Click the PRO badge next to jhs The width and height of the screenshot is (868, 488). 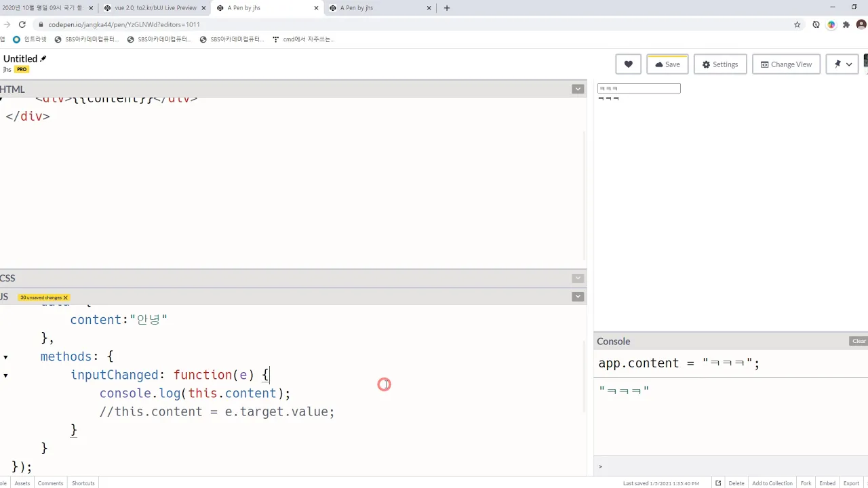click(x=22, y=69)
